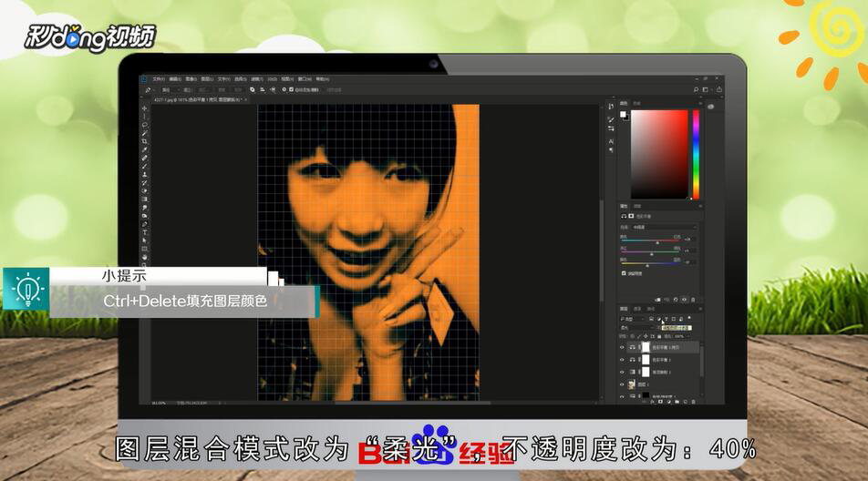Toggle visibility of the top color balance layer
This screenshot has width=868, height=481.
[x=622, y=347]
